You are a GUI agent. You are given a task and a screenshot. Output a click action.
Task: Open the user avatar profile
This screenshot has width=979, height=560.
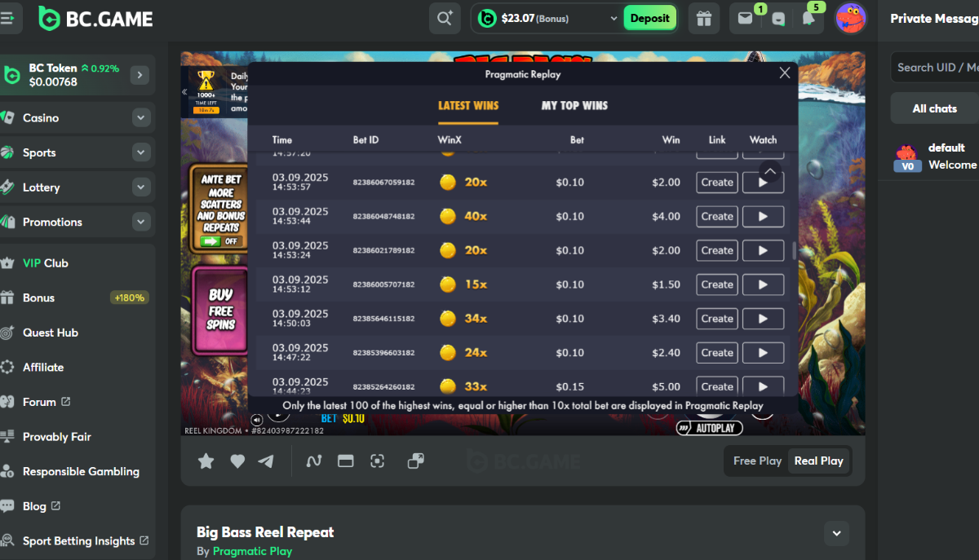point(851,18)
